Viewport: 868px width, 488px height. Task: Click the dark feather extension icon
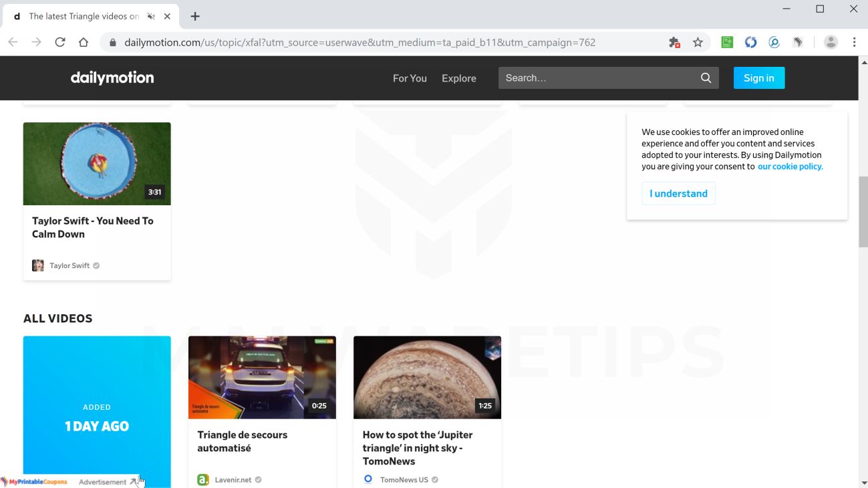click(798, 42)
